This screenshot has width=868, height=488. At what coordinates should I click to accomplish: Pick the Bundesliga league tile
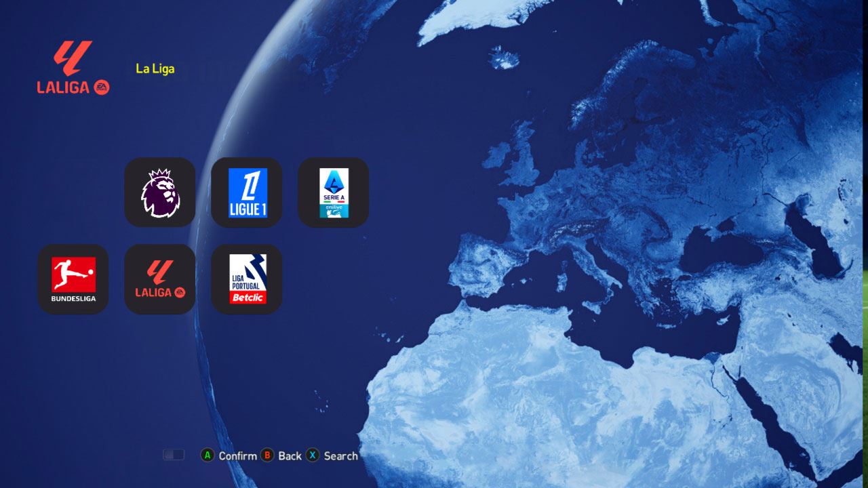(73, 279)
